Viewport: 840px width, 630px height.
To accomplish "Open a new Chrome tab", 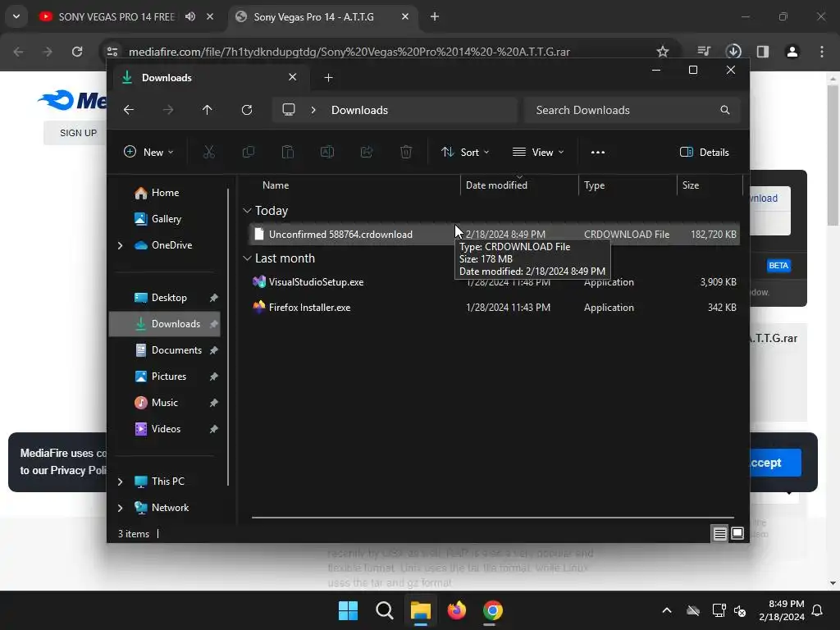I will coord(435,16).
